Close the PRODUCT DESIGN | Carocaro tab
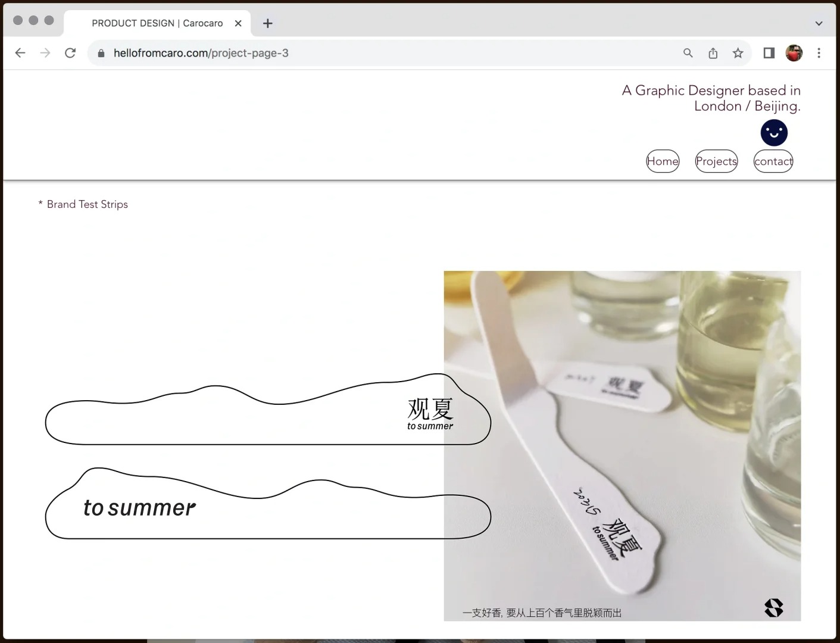This screenshot has width=840, height=643. 238,23
